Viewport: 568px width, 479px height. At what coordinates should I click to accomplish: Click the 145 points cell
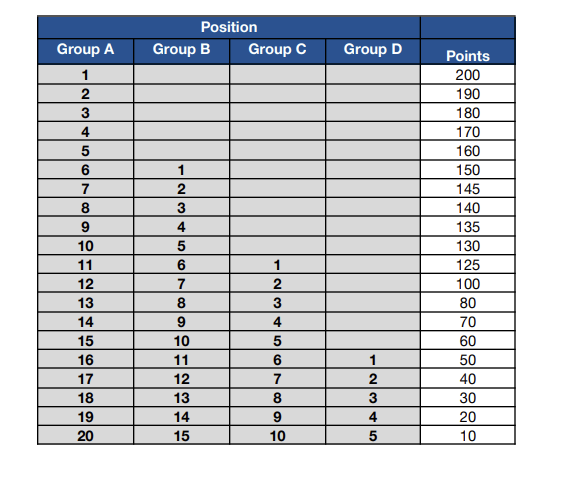(468, 188)
